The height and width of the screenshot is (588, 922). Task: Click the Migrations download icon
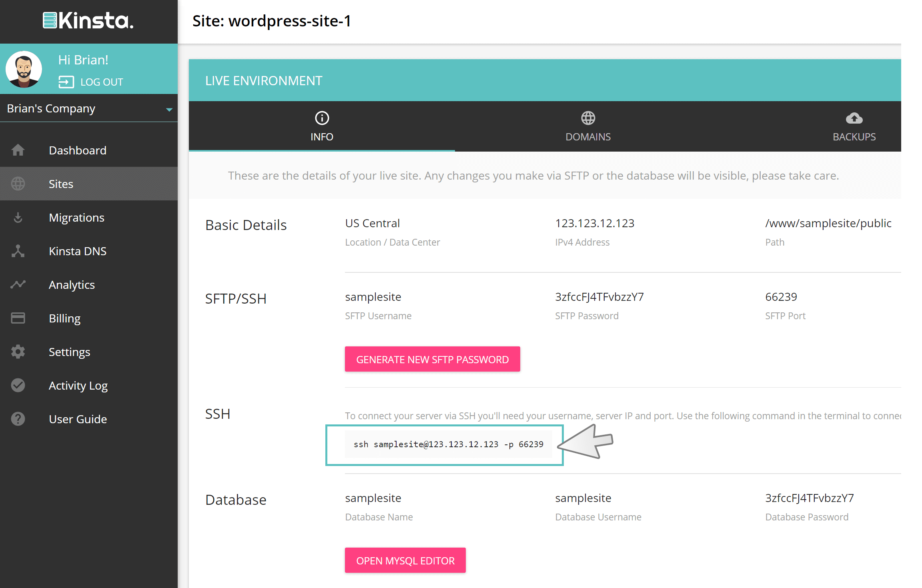pyautogui.click(x=18, y=218)
